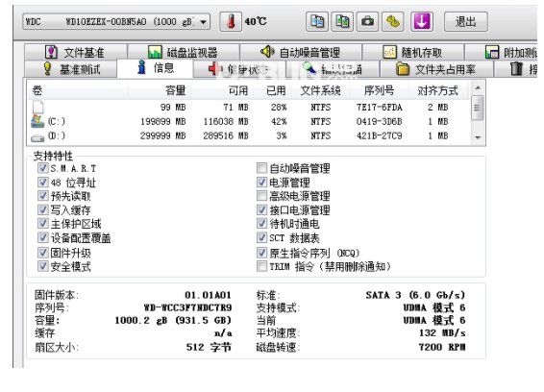The image size is (544, 392).
Task: Toggle the SCT 数据表 checkbox
Action: click(261, 237)
